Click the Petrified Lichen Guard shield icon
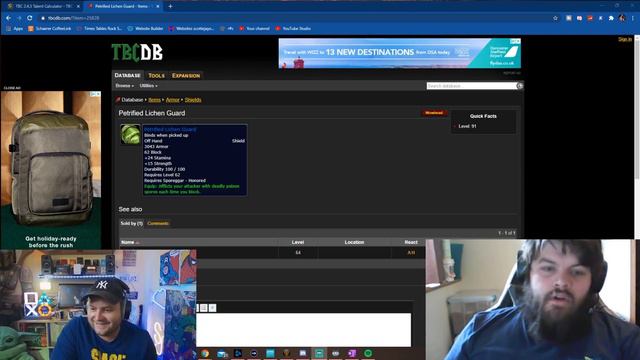This screenshot has width=640, height=360. point(130,134)
